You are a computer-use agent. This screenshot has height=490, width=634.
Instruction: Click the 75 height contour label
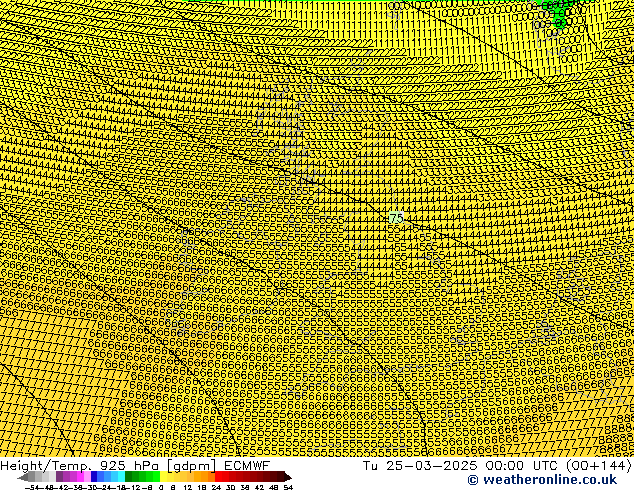point(396,218)
